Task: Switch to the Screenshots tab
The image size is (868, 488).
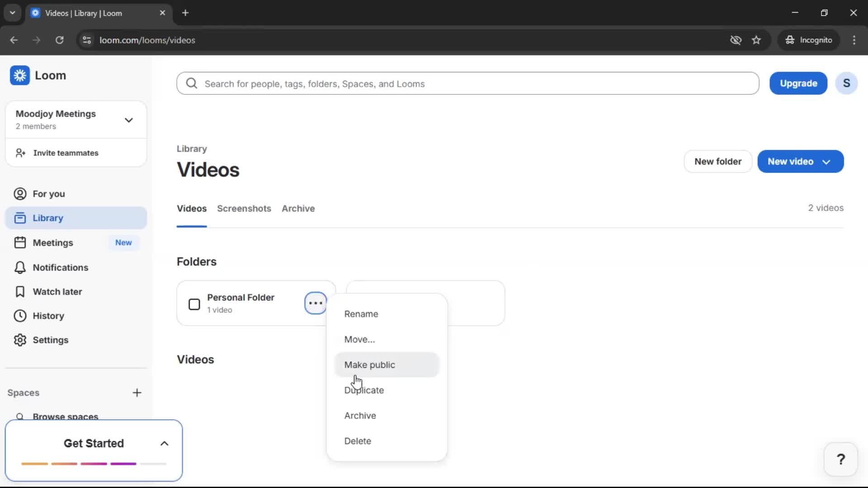Action: pyautogui.click(x=244, y=208)
